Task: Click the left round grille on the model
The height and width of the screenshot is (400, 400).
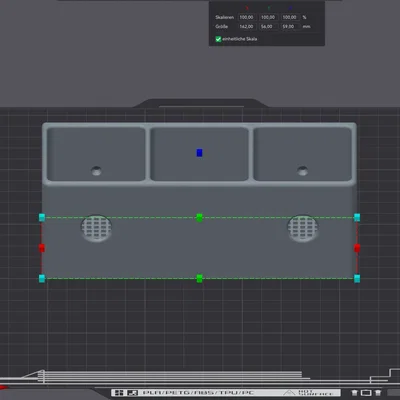Action: click(x=96, y=228)
